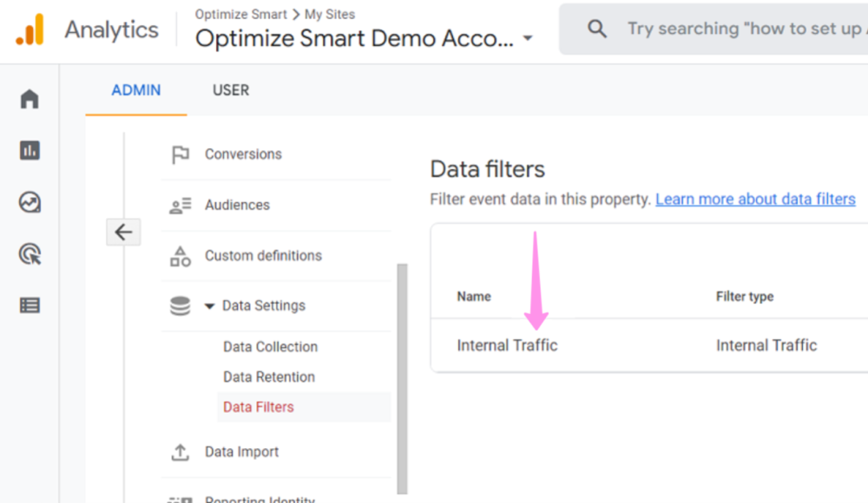Click the Google Analytics logo

coord(30,29)
